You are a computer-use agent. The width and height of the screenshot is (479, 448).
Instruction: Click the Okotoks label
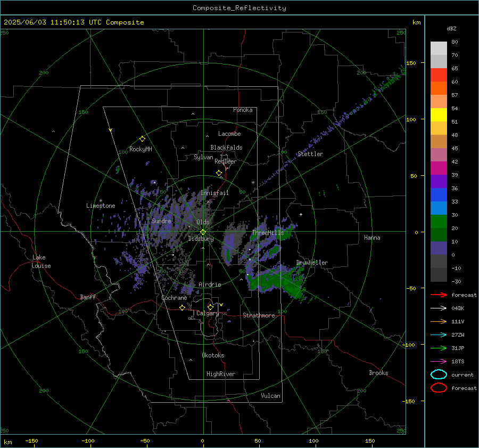pos(213,355)
